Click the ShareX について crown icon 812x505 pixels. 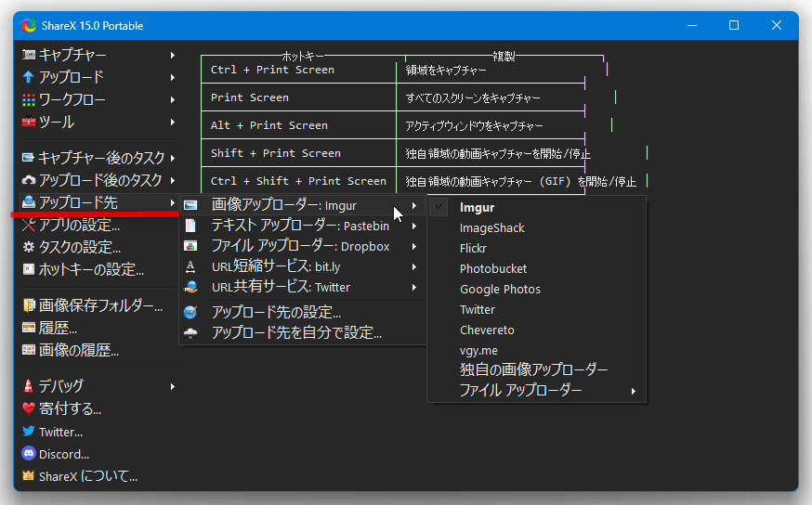point(29,476)
